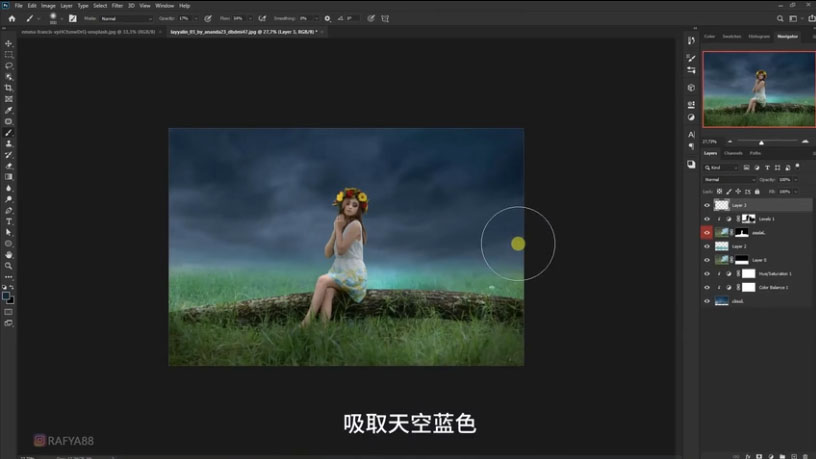Image resolution: width=816 pixels, height=459 pixels.
Task: Open the Layers panel Fill dropdown arrow
Action: tap(796, 192)
